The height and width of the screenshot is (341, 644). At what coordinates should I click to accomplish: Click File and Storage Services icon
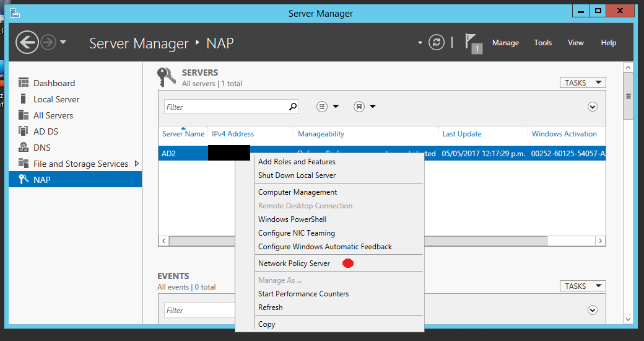click(x=24, y=163)
